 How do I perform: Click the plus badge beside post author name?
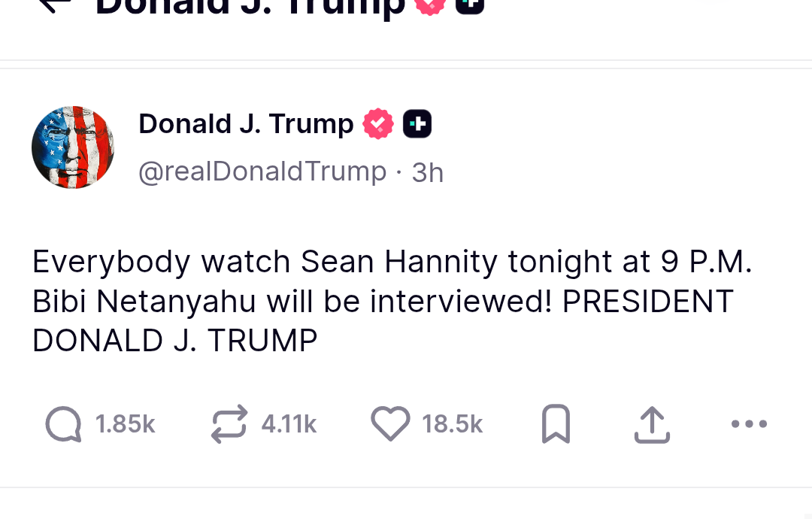click(417, 124)
